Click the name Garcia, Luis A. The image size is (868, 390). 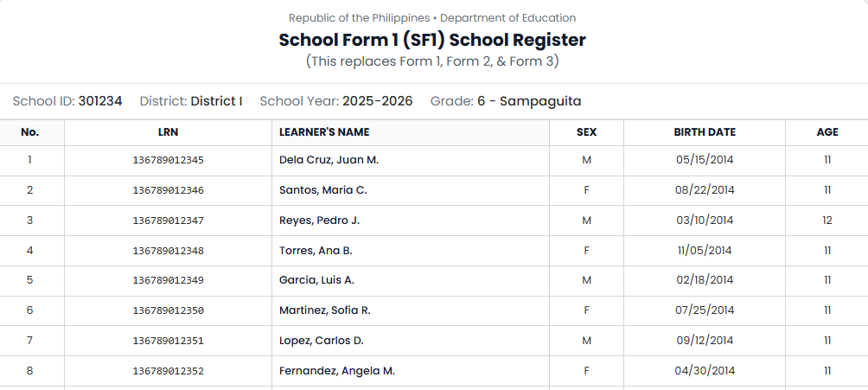[316, 280]
